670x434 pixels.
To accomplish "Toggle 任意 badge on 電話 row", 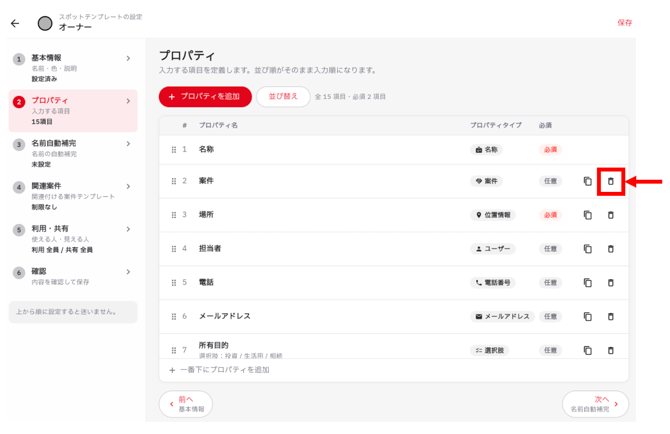I will pos(550,282).
